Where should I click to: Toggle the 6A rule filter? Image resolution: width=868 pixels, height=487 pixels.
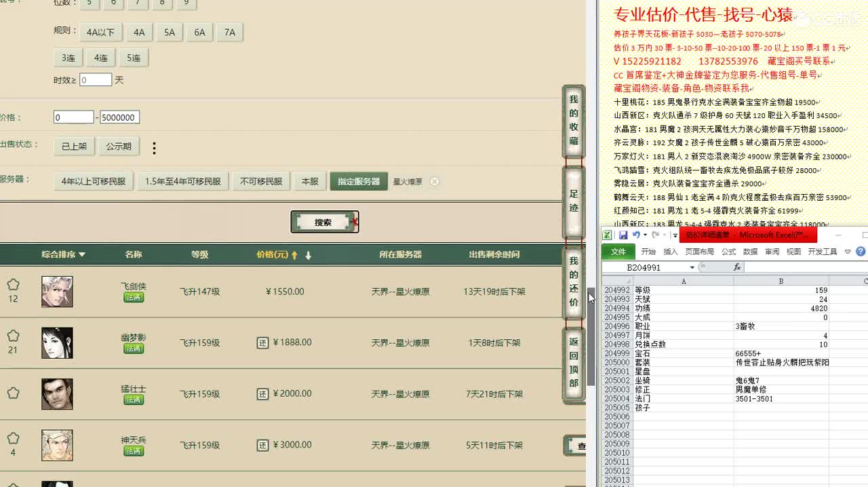[199, 32]
